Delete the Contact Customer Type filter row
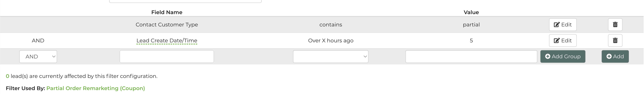 tap(615, 25)
